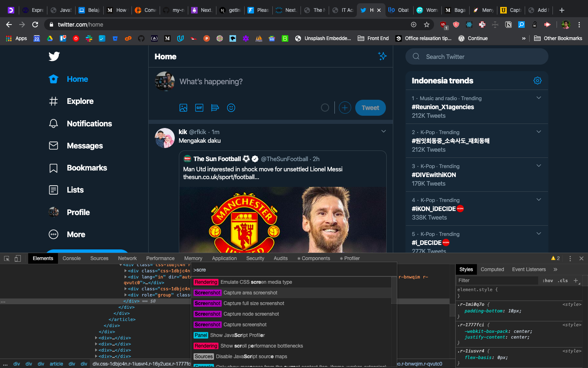Image resolution: width=588 pixels, height=368 pixels.
Task: Click the browser back arrow
Action: point(9,25)
